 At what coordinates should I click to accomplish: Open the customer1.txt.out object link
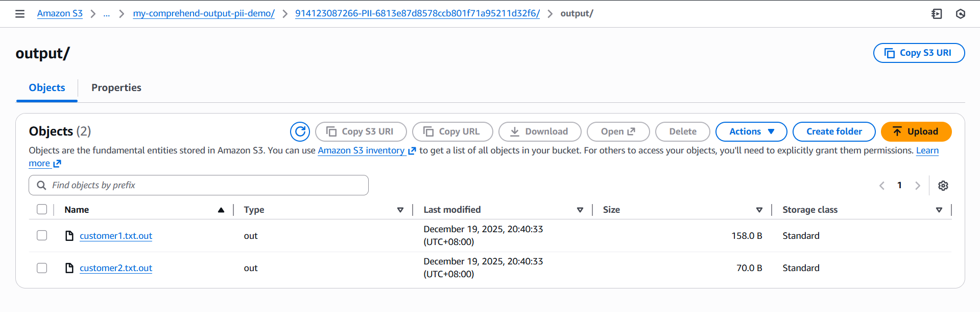(x=115, y=236)
